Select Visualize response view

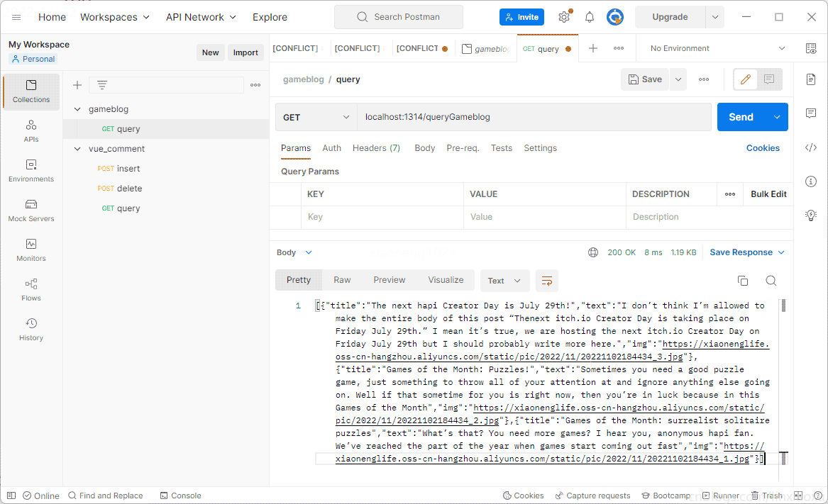coord(446,280)
